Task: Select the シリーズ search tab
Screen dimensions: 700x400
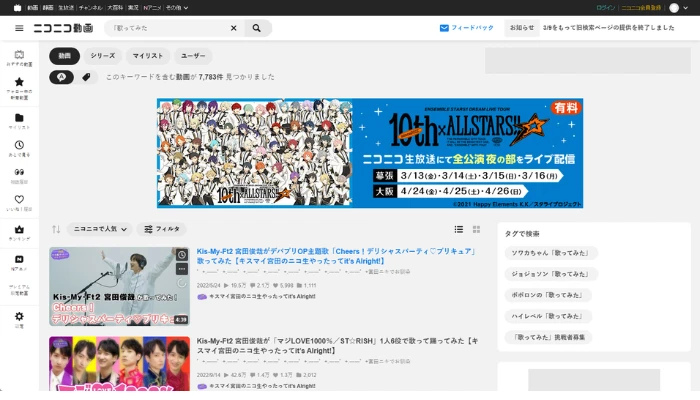Action: (103, 56)
